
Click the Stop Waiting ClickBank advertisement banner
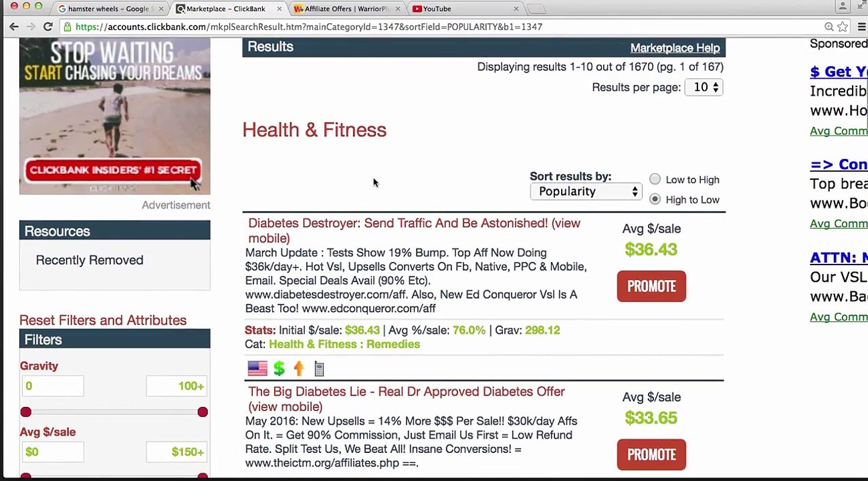(x=115, y=116)
